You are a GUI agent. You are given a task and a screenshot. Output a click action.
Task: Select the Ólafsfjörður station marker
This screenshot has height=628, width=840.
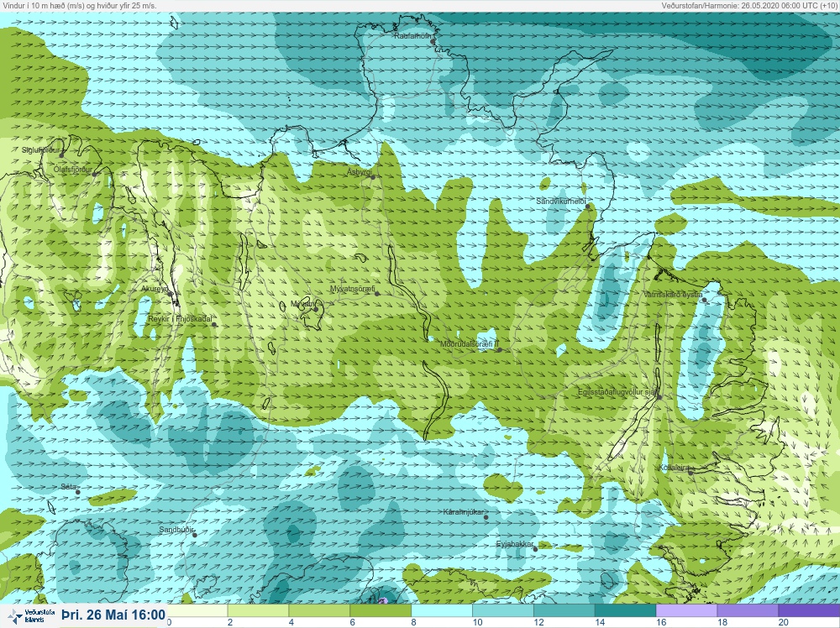tap(94, 175)
